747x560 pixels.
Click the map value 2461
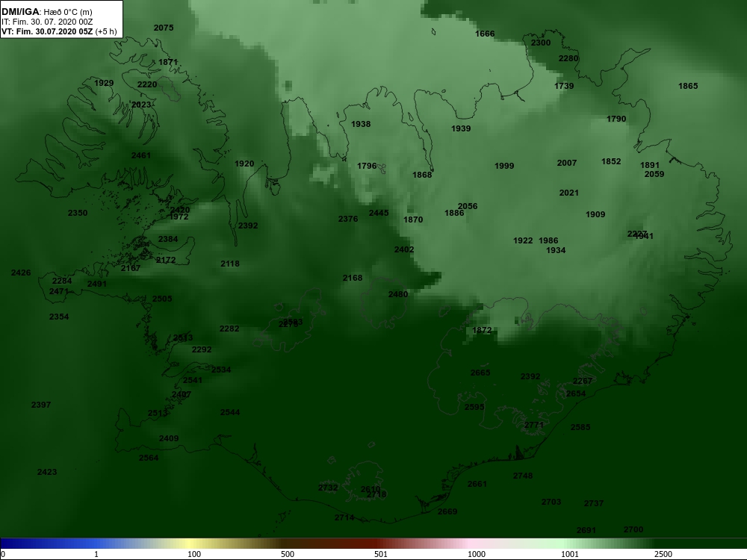(141, 155)
